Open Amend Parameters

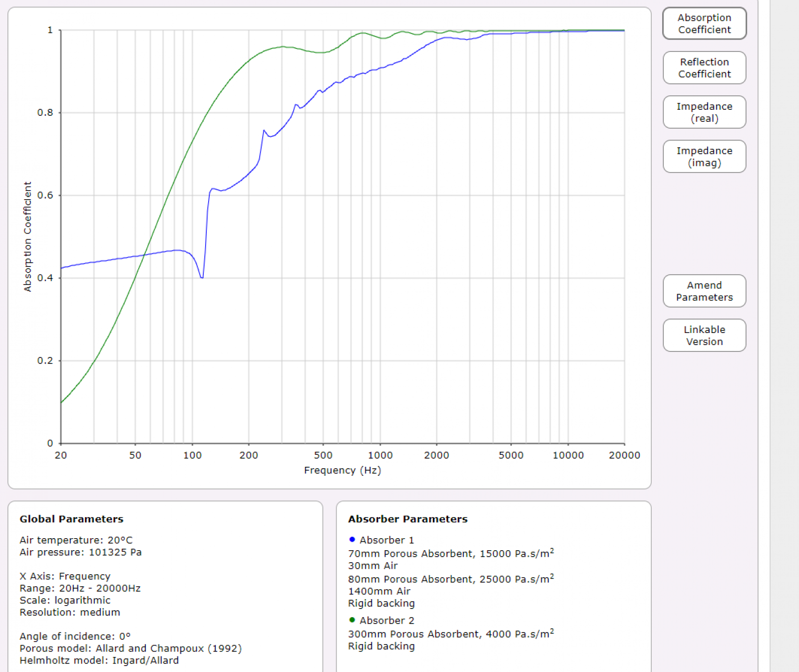click(x=704, y=291)
